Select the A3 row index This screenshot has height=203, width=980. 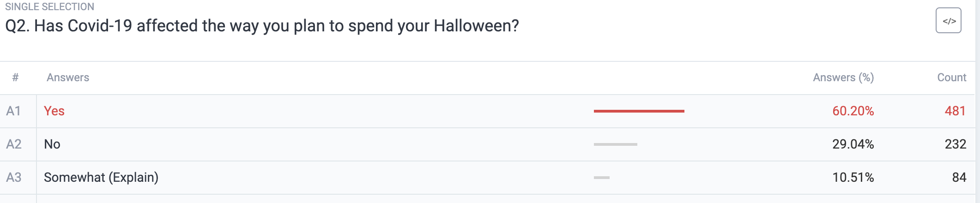(x=13, y=178)
